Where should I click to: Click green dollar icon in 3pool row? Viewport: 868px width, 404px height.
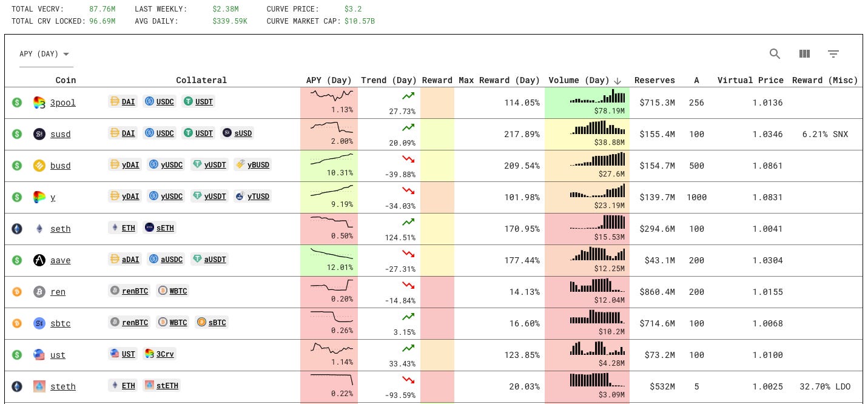pyautogui.click(x=17, y=102)
